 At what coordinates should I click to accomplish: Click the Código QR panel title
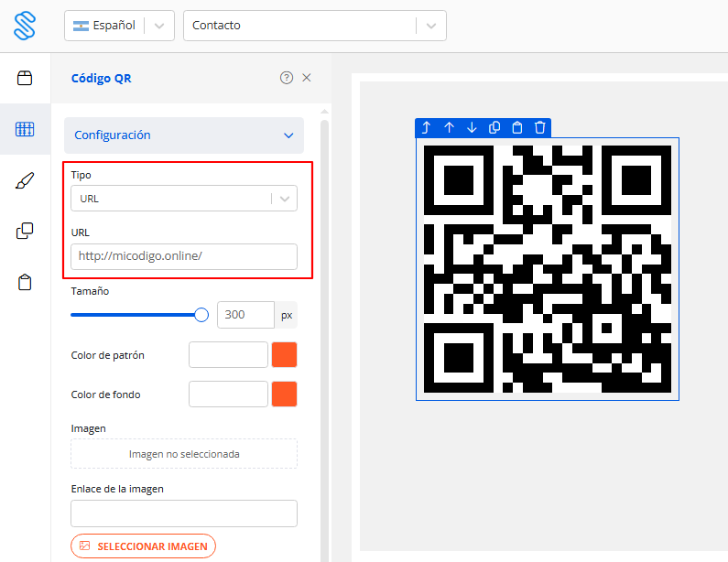[102, 79]
